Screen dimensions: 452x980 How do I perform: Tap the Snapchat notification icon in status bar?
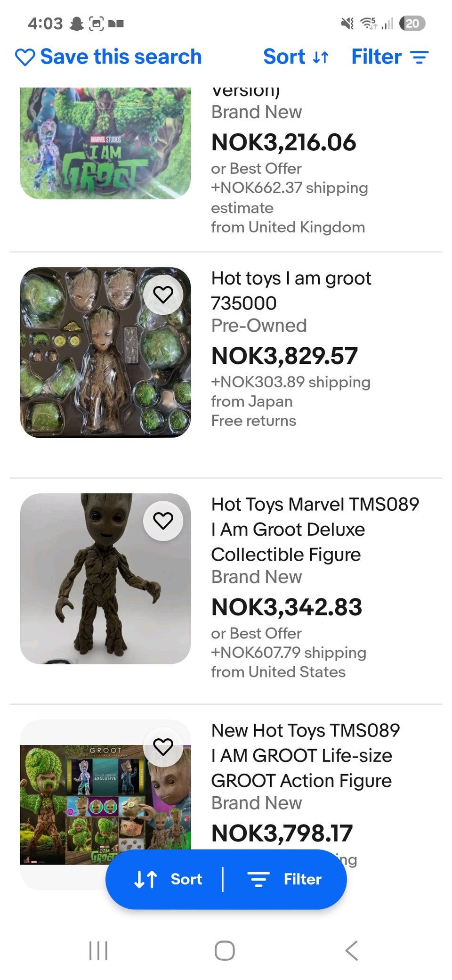[76, 23]
